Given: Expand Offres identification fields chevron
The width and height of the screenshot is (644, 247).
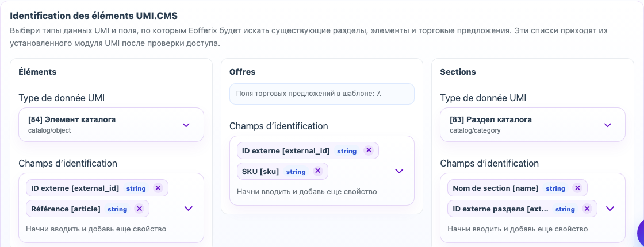Looking at the screenshot, I should pos(399,171).
